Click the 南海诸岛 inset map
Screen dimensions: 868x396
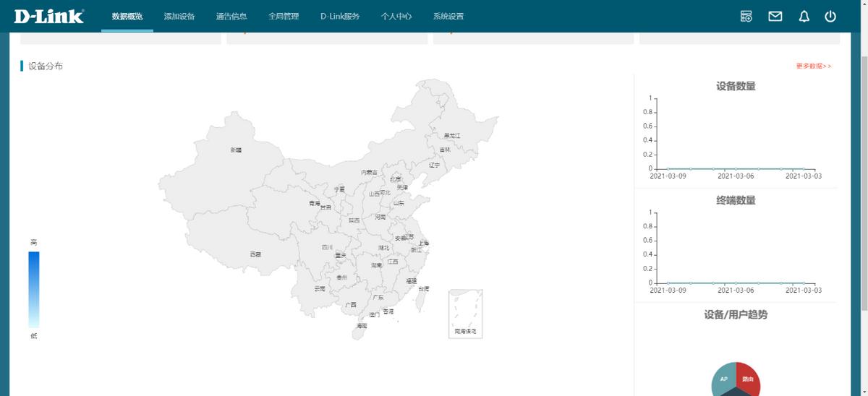tap(466, 314)
